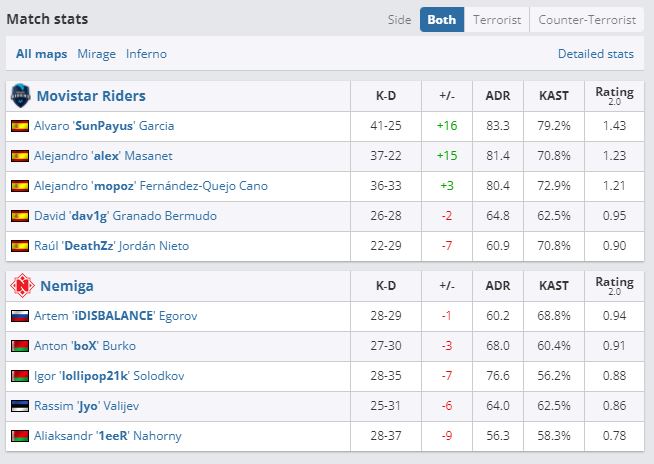Click the flag icon next to Jyo
Screen dimensions: 654x464
tap(19, 406)
